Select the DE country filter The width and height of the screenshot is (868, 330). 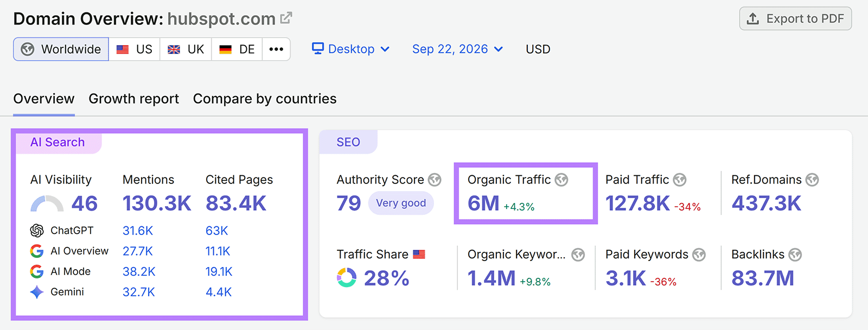point(237,49)
